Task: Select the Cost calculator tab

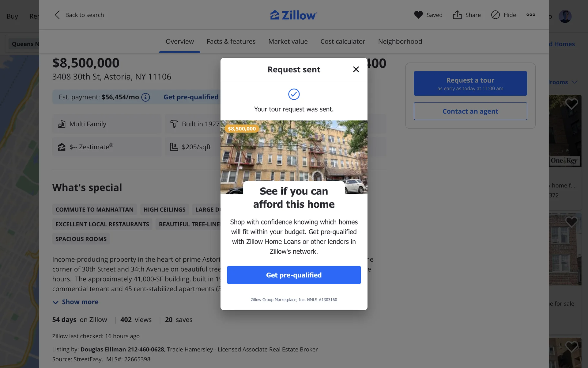Action: [343, 41]
